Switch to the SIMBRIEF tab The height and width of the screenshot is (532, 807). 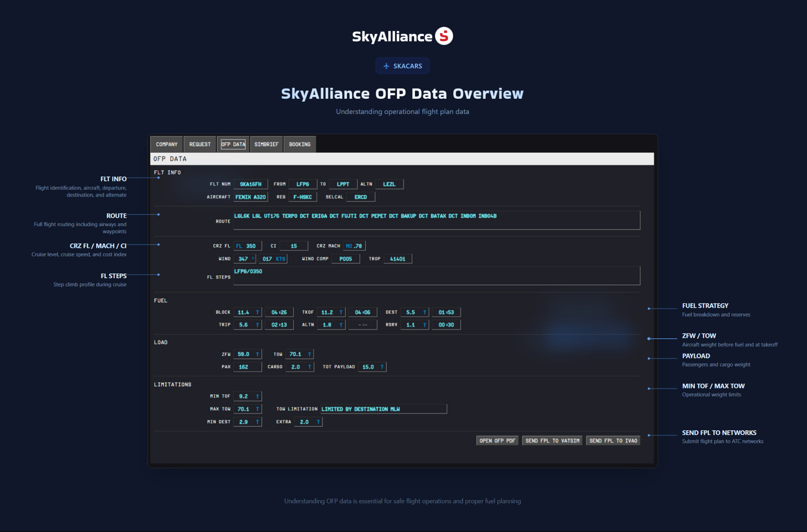click(266, 144)
